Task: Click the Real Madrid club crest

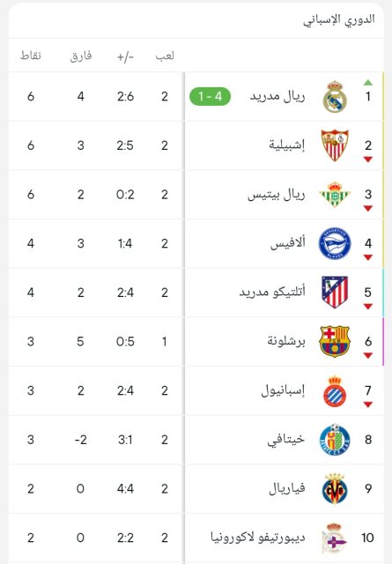Action: click(x=335, y=96)
